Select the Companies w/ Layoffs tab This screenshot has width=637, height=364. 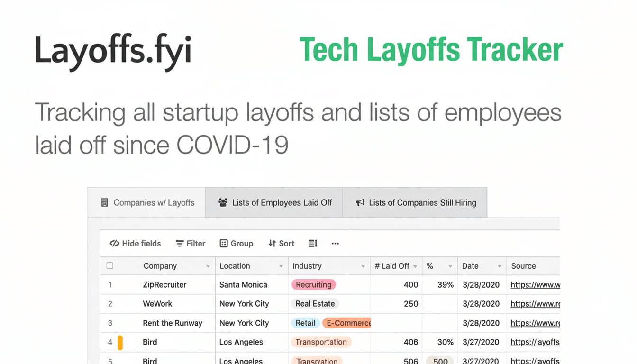coord(147,202)
